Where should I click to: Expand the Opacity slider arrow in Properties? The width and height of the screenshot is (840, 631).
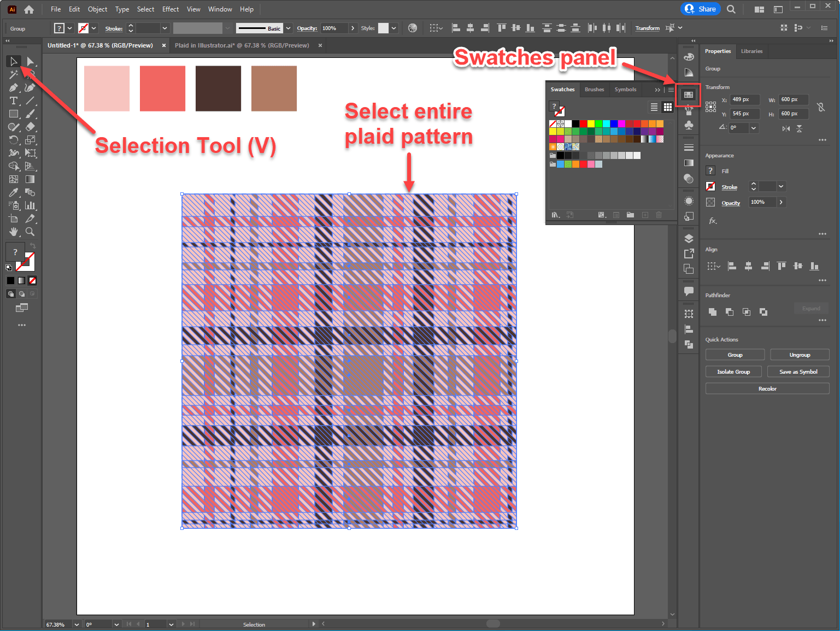point(781,202)
